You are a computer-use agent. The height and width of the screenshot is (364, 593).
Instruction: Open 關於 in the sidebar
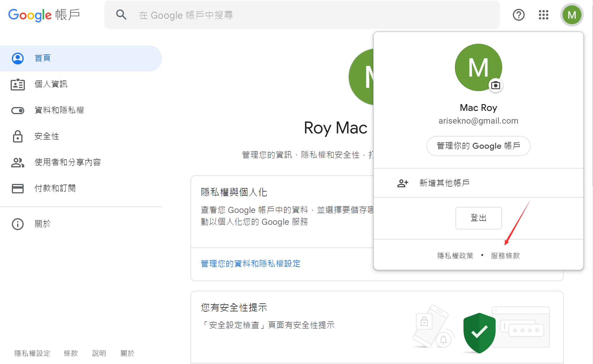(81, 224)
